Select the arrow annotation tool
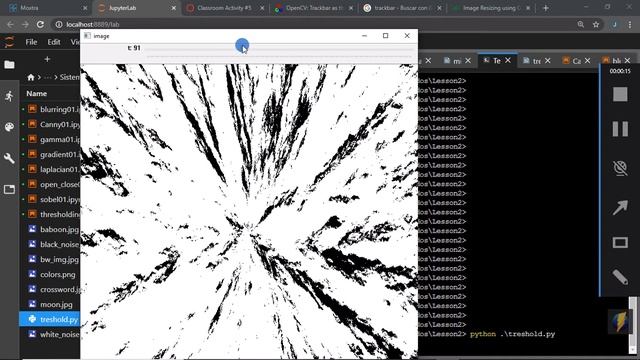This screenshot has height=360, width=640. tap(620, 207)
